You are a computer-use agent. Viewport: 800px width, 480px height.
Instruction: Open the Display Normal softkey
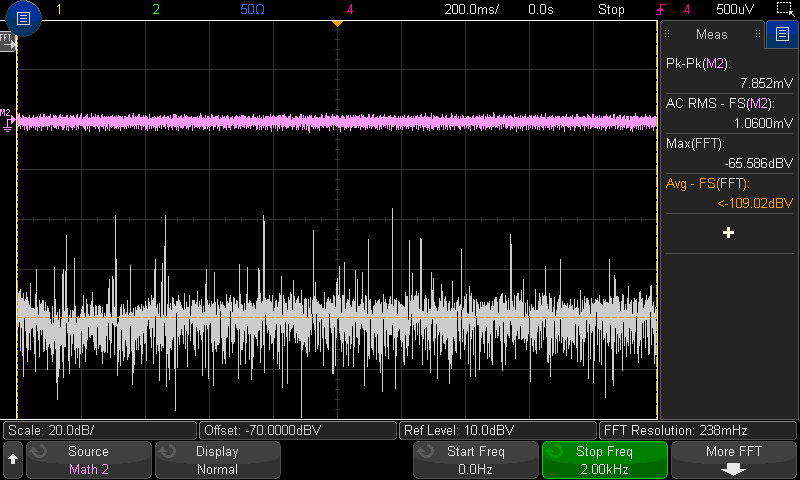217,460
